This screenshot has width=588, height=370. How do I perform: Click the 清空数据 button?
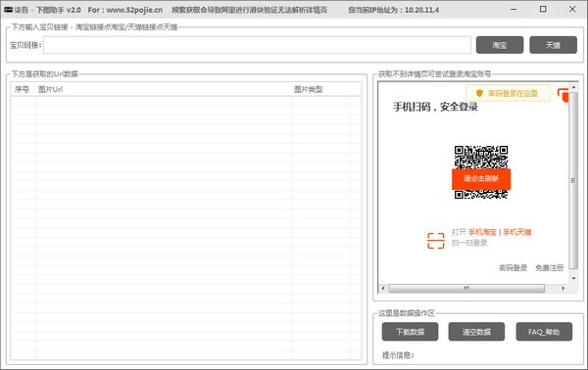[476, 332]
